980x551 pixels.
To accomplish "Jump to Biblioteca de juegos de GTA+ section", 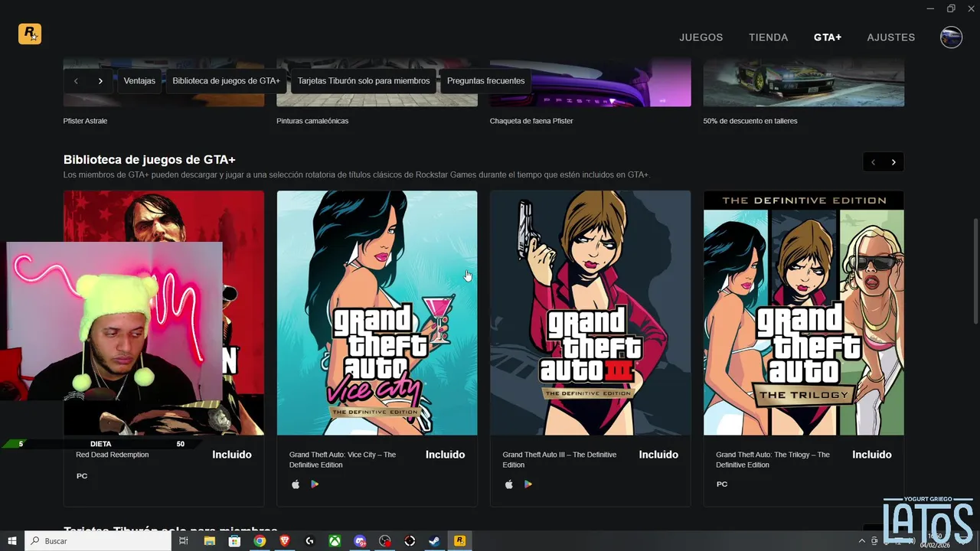I will (226, 80).
